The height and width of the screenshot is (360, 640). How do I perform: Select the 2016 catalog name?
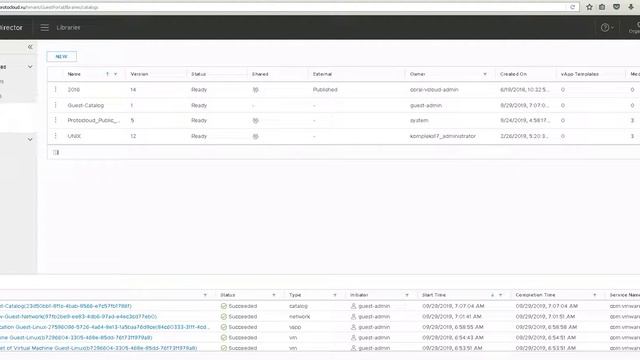(73, 89)
